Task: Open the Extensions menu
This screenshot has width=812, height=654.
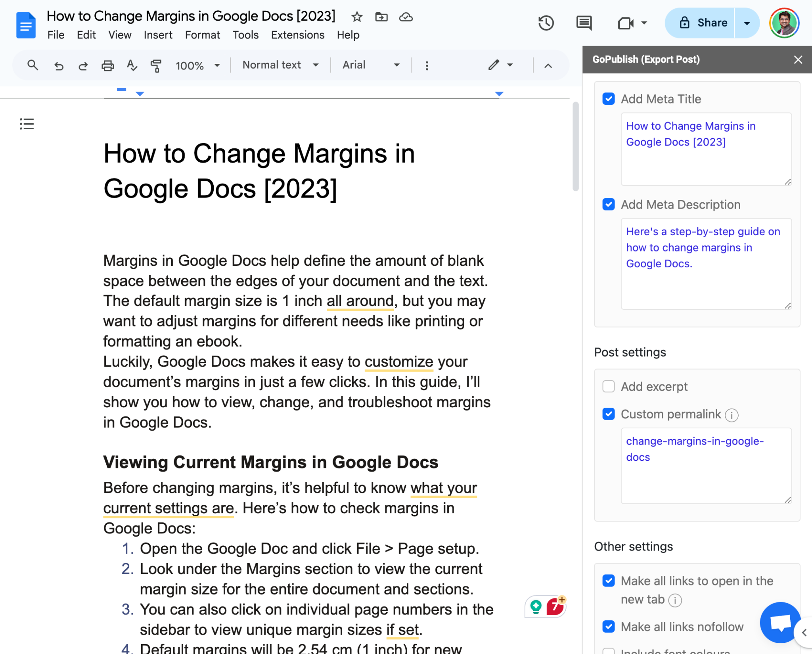Action: coord(297,35)
